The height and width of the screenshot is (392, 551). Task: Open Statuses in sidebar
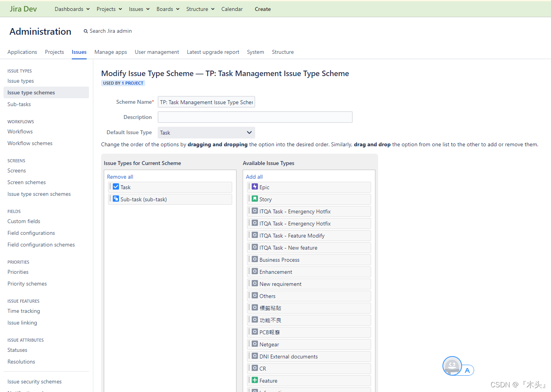[18, 350]
